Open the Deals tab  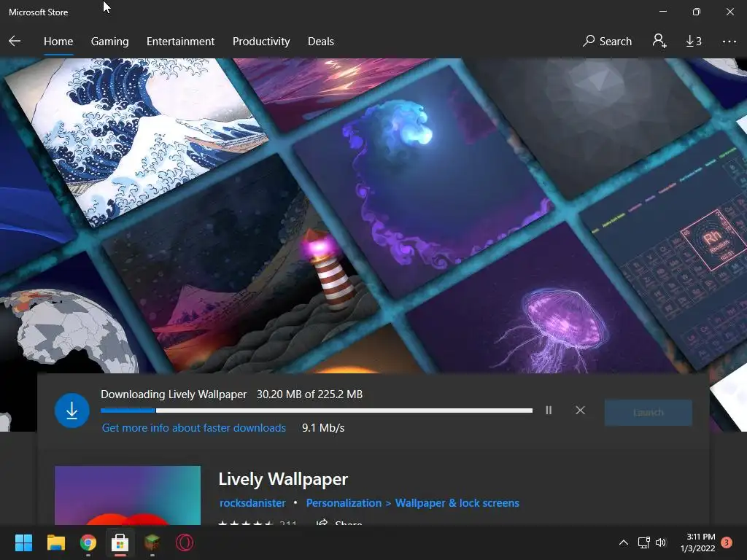[321, 42]
